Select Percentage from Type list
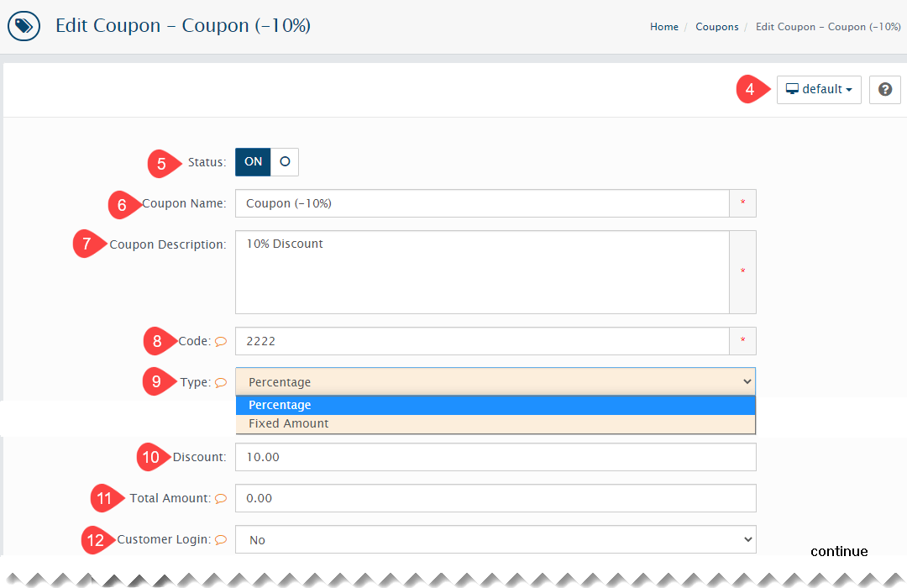The image size is (907, 588). 495,405
